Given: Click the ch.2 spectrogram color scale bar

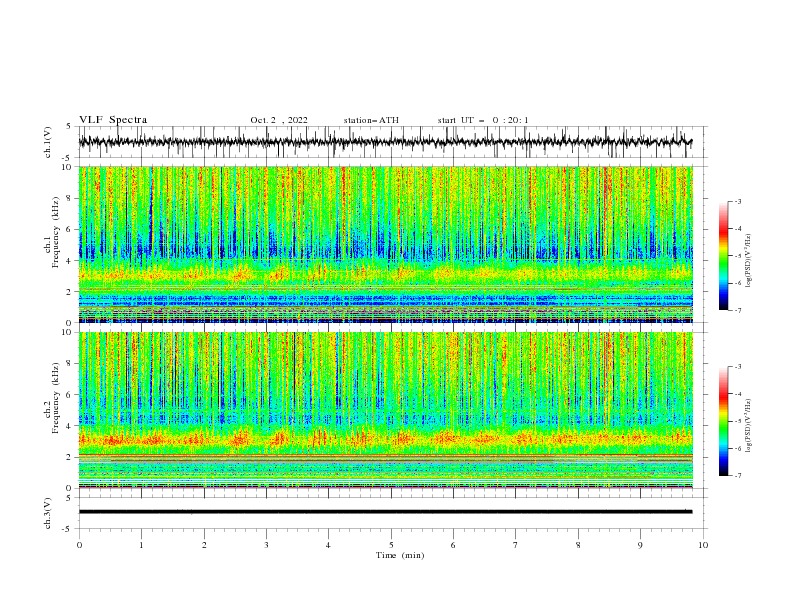Looking at the screenshot, I should pyautogui.click(x=723, y=421).
